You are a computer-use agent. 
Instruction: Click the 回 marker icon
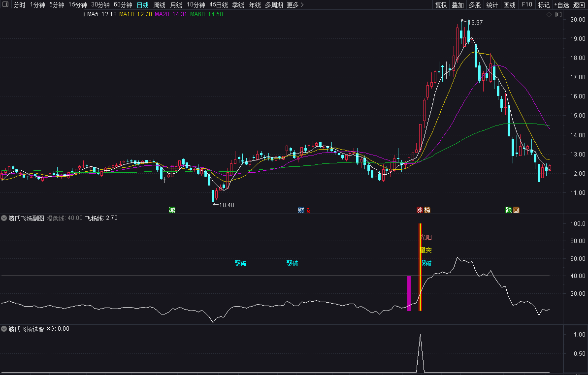click(517, 210)
